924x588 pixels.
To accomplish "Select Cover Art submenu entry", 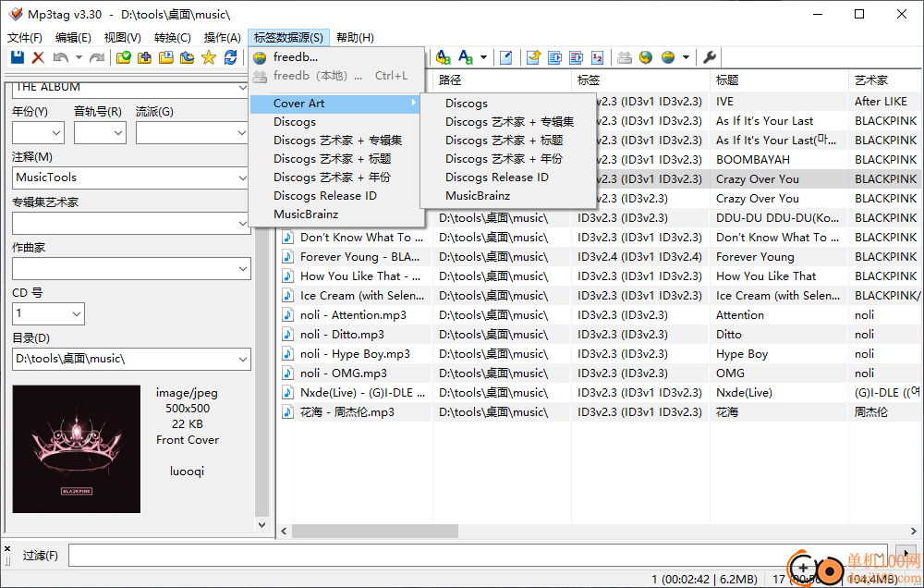I will tap(334, 104).
